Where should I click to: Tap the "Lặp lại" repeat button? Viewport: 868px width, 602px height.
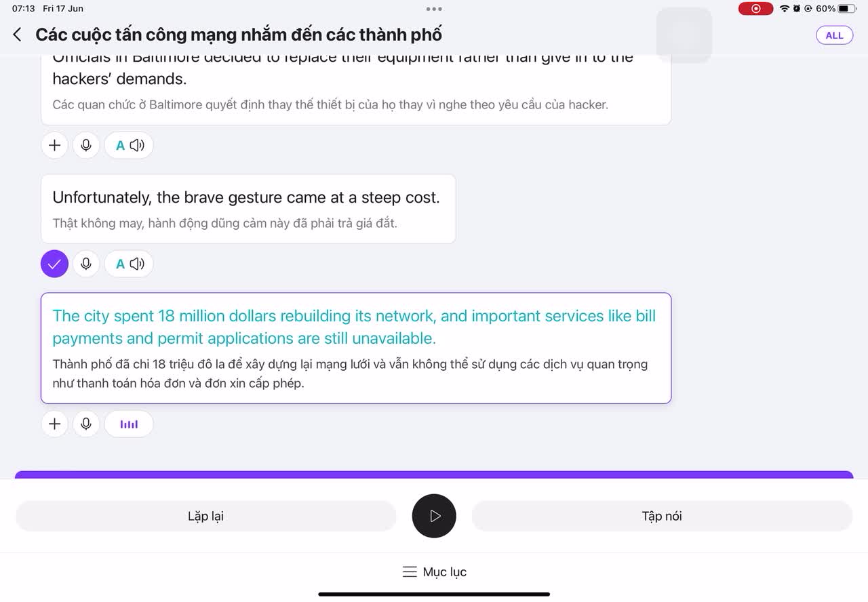tap(205, 516)
